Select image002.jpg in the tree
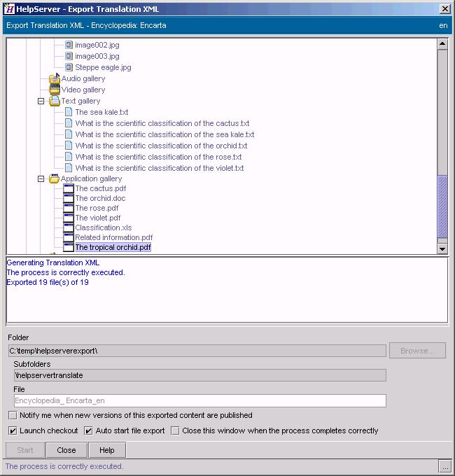Image resolution: width=455 pixels, height=476 pixels. pyautogui.click(x=97, y=45)
